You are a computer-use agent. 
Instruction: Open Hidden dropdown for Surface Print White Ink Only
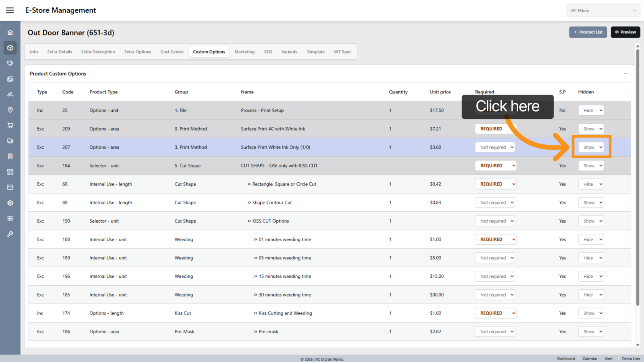click(x=591, y=147)
